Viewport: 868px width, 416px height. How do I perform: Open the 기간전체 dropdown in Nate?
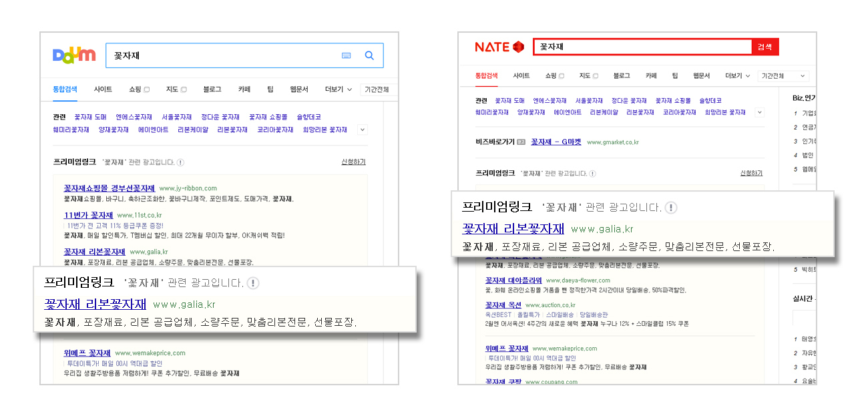coord(784,76)
